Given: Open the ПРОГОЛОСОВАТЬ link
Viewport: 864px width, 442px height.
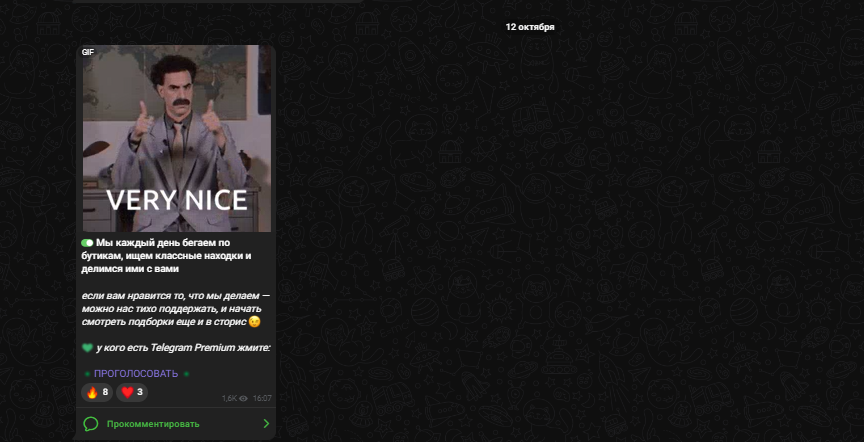Looking at the screenshot, I should point(136,374).
